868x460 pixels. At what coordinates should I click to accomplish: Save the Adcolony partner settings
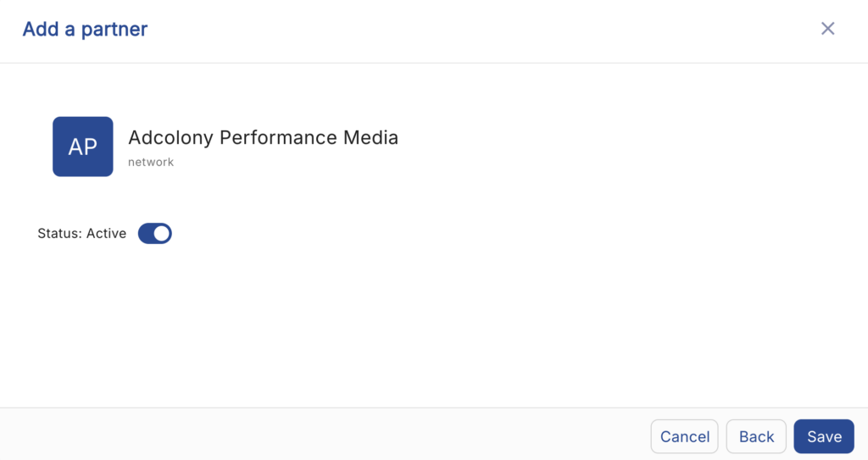click(824, 436)
